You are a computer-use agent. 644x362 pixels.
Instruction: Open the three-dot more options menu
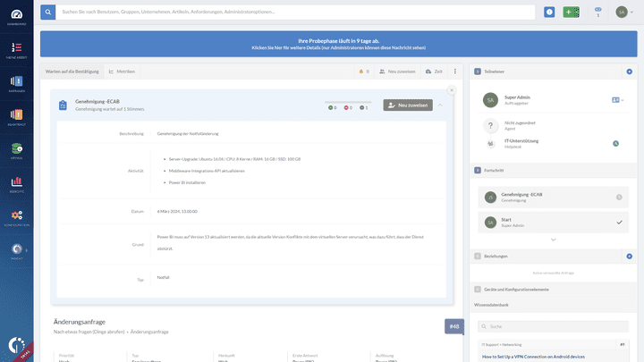[455, 72]
